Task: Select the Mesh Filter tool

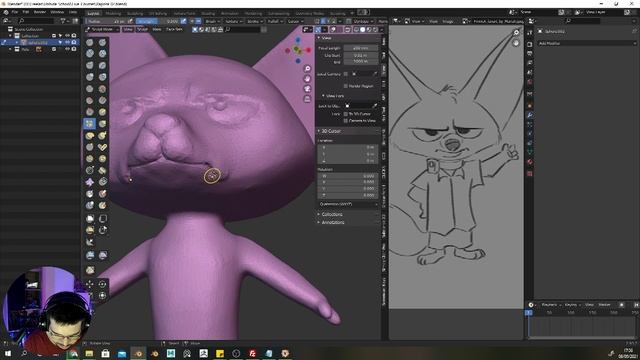Action: [x=90, y=255]
